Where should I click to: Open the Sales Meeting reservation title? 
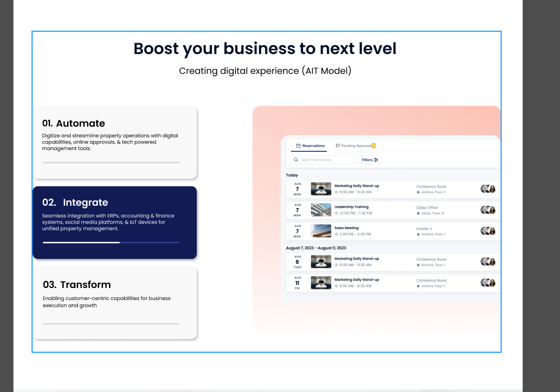pos(346,228)
